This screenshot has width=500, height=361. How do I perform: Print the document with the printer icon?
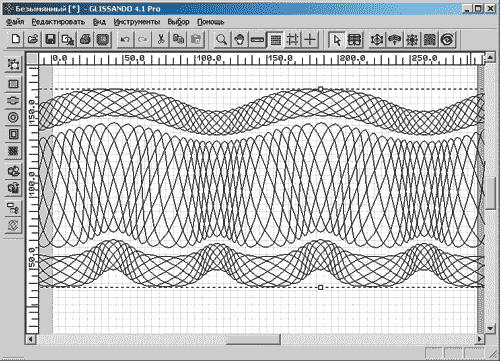(86, 40)
